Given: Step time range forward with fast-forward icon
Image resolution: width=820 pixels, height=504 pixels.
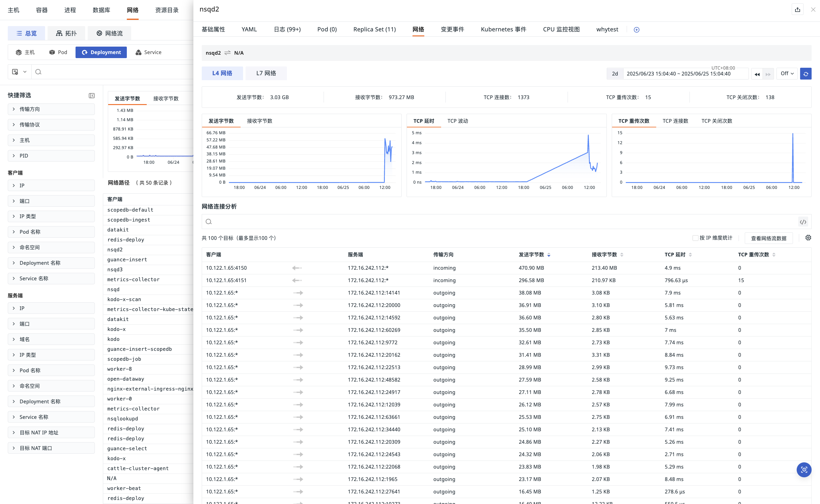Looking at the screenshot, I should (x=768, y=74).
